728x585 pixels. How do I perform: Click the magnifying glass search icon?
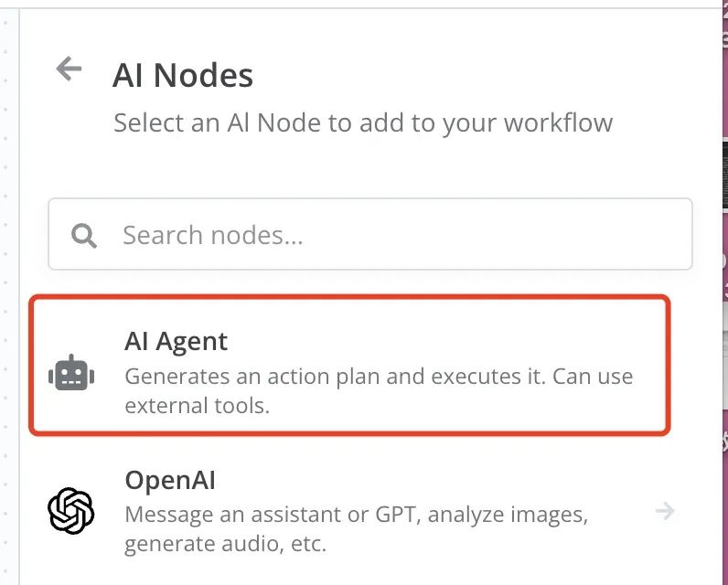[84, 235]
